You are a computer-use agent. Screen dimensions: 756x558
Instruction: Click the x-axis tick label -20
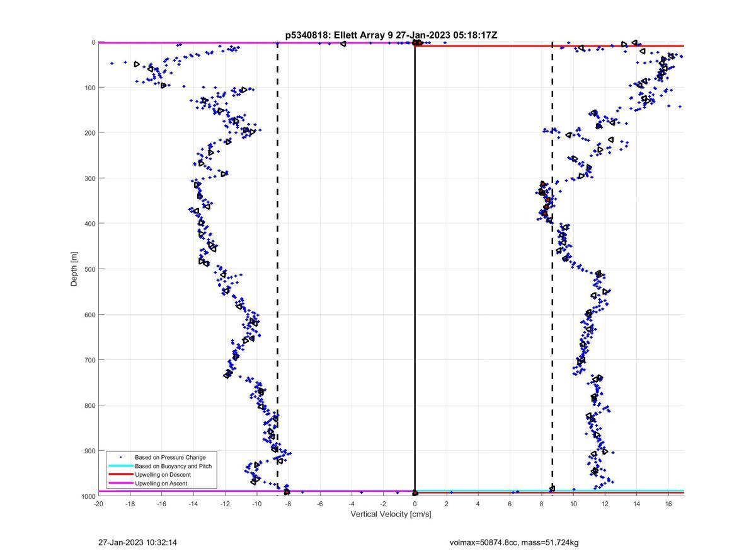pyautogui.click(x=98, y=503)
